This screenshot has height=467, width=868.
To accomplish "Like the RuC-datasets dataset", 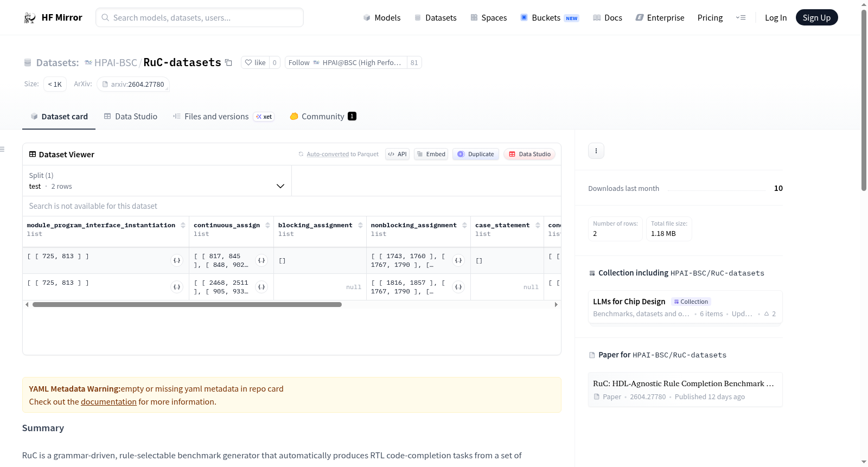I will click(255, 63).
